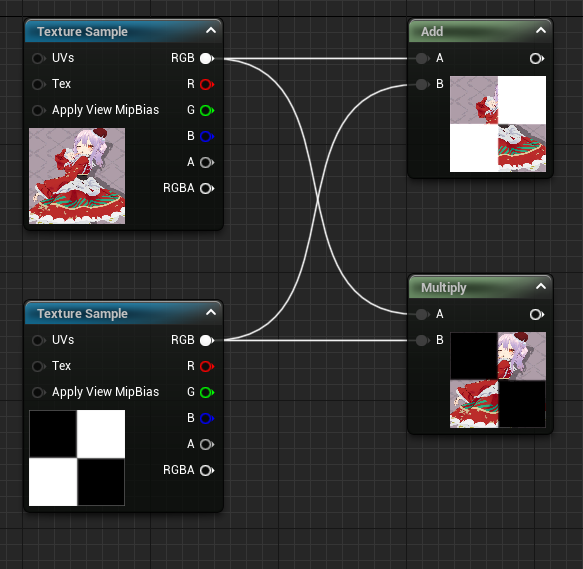
Task: Click green G output pin on top Texture Sample
Action: (x=207, y=110)
